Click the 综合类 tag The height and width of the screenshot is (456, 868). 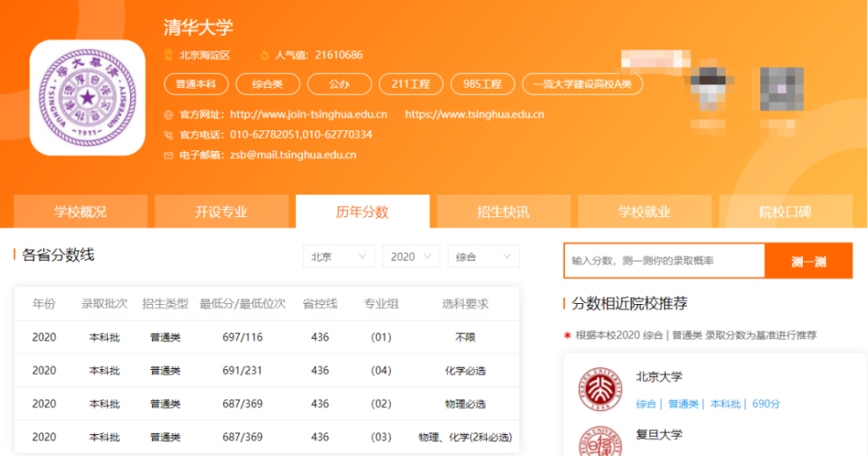coord(267,84)
